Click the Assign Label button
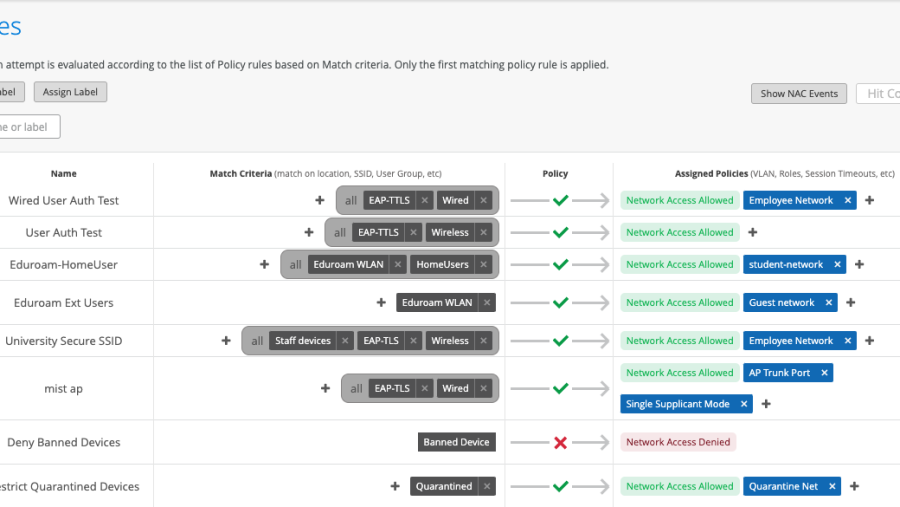 pyautogui.click(x=70, y=92)
